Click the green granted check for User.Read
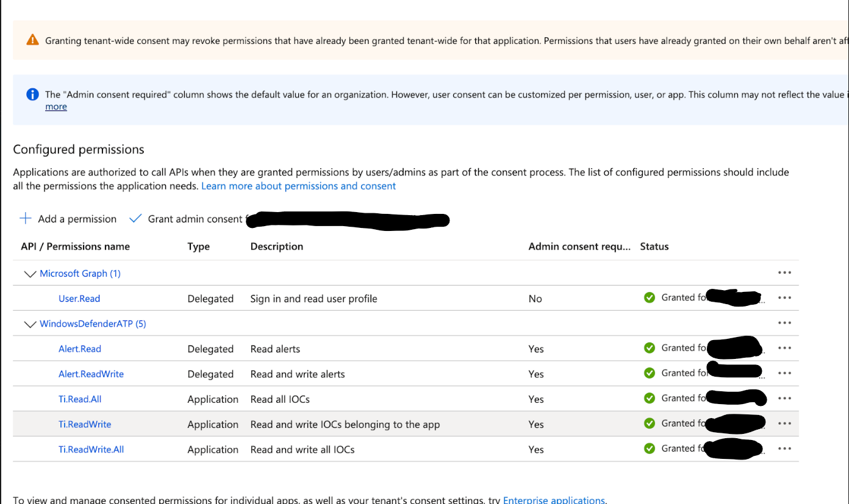This screenshot has width=849, height=504. tap(650, 297)
